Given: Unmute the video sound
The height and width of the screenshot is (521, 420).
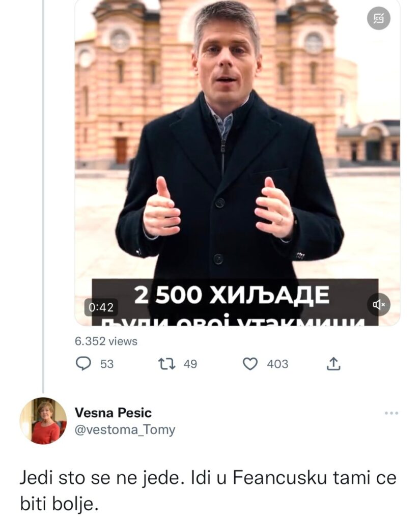Looking at the screenshot, I should coord(379,304).
